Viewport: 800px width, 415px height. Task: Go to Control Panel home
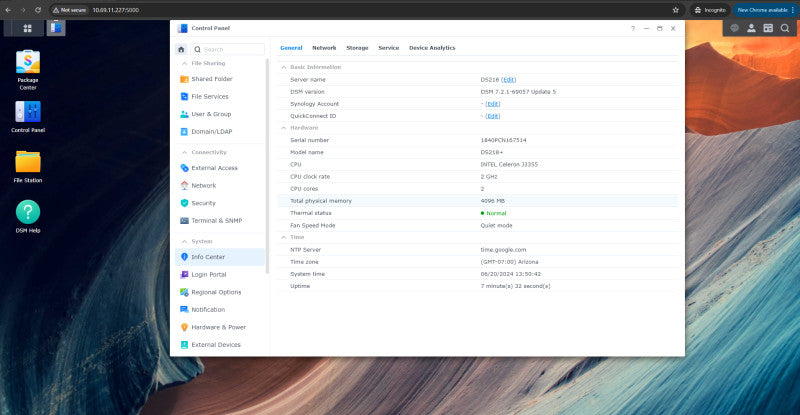tap(181, 50)
